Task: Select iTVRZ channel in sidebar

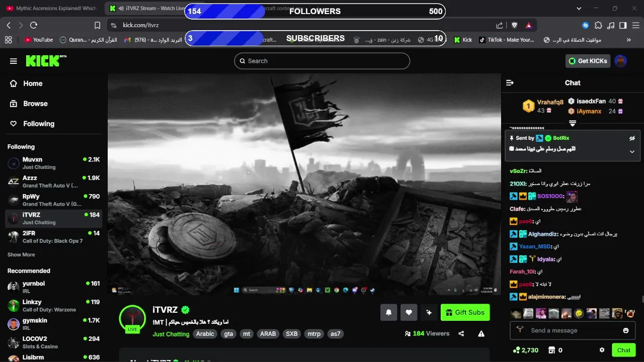Action: click(54, 218)
